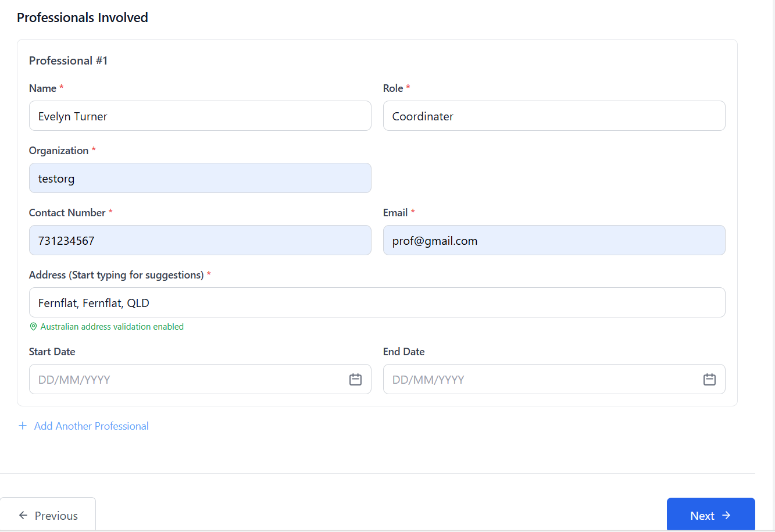This screenshot has width=775, height=532.
Task: Select the Email field with prof@gmail.com
Action: click(554, 240)
